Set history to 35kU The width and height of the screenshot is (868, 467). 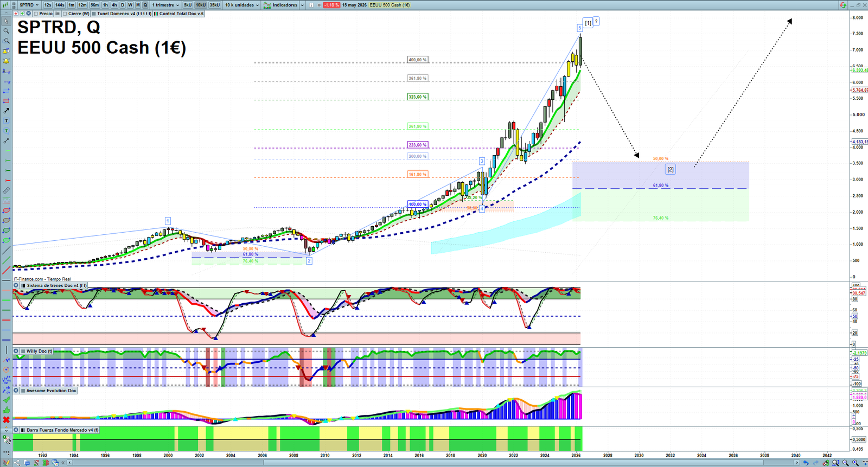215,5
